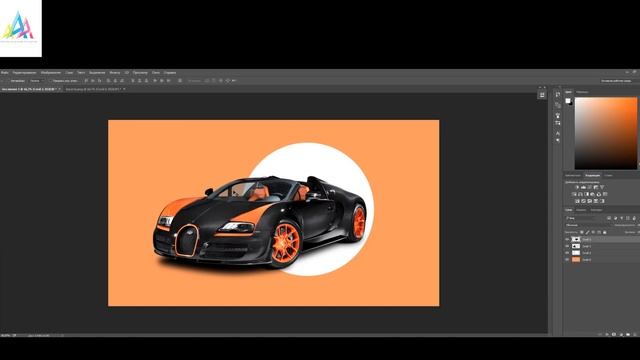This screenshot has height=360, width=640.
Task: Create a new layer icon
Action: point(635,335)
